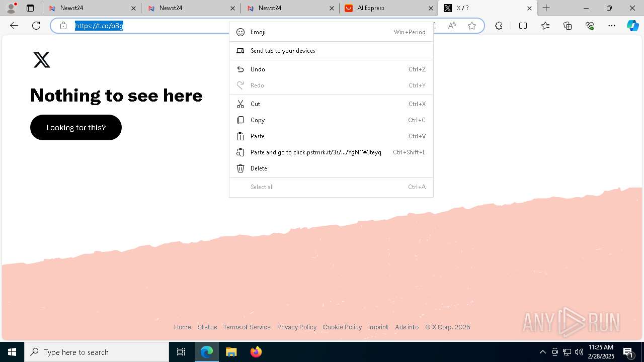
Task: Choose Emoji from the context menu
Action: pos(331,32)
